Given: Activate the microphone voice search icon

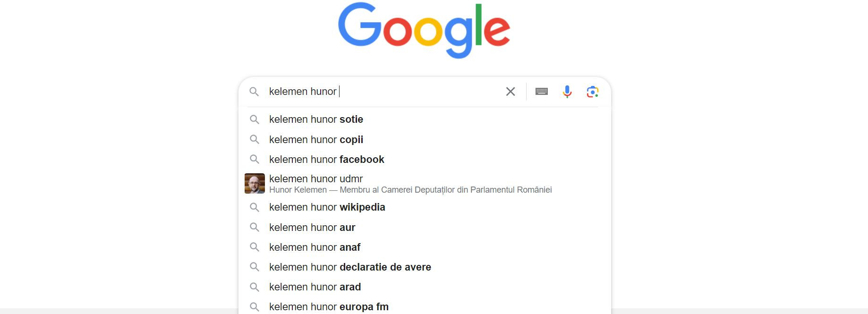Looking at the screenshot, I should point(567,92).
